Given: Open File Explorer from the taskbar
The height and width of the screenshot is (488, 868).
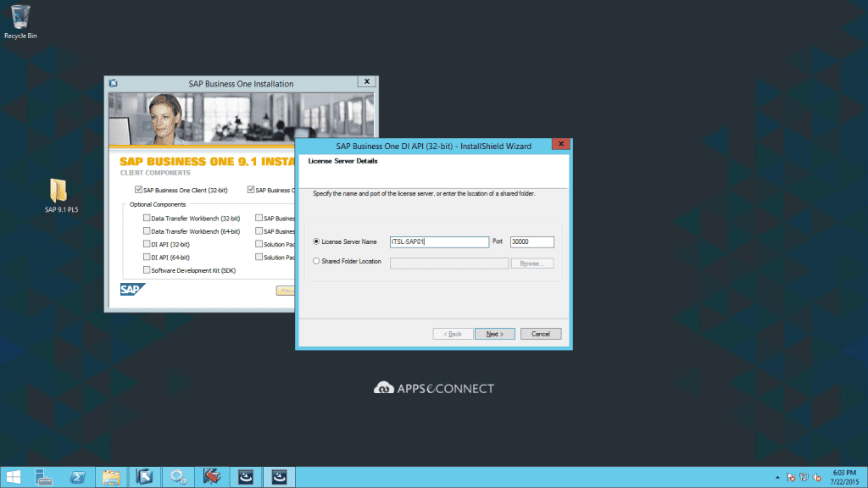Looking at the screenshot, I should point(111,477).
